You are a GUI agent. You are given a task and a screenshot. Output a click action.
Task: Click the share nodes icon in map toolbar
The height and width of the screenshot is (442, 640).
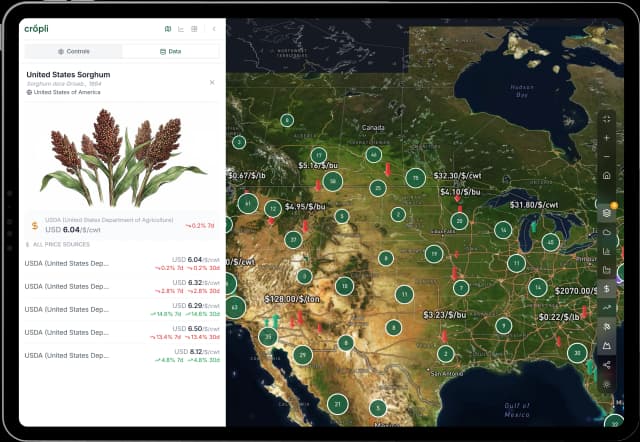(x=607, y=365)
